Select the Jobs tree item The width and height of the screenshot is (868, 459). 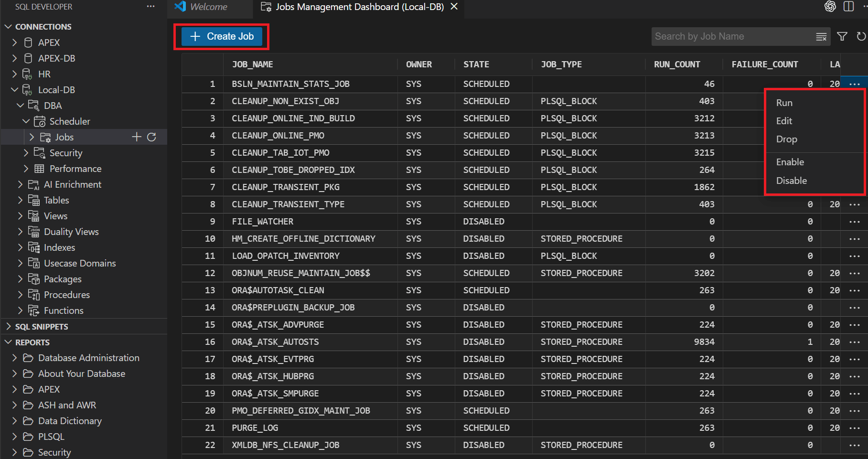click(x=64, y=137)
